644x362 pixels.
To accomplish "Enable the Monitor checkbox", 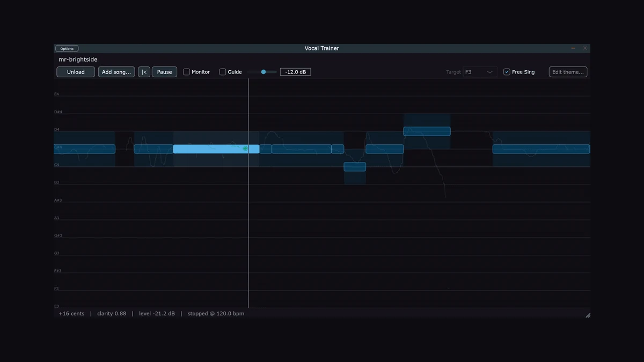I will click(x=187, y=72).
